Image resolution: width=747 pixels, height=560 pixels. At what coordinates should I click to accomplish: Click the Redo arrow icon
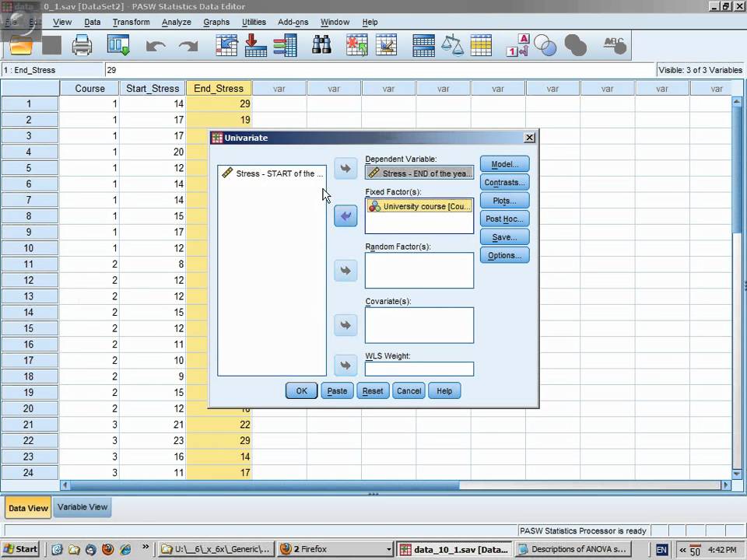coord(188,46)
